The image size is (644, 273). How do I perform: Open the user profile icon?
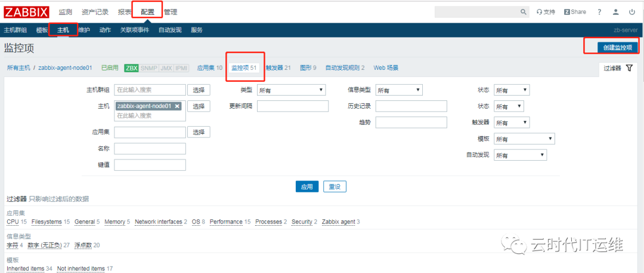click(x=615, y=12)
